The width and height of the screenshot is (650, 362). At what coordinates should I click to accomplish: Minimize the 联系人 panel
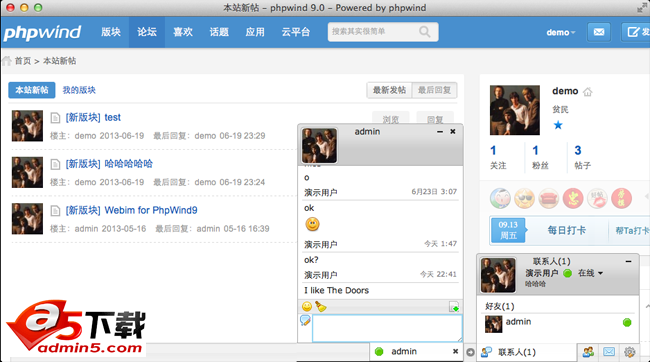628,262
